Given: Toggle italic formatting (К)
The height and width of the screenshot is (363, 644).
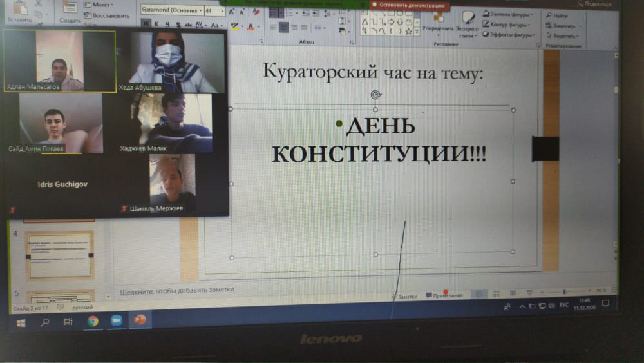Looking at the screenshot, I should [x=156, y=25].
